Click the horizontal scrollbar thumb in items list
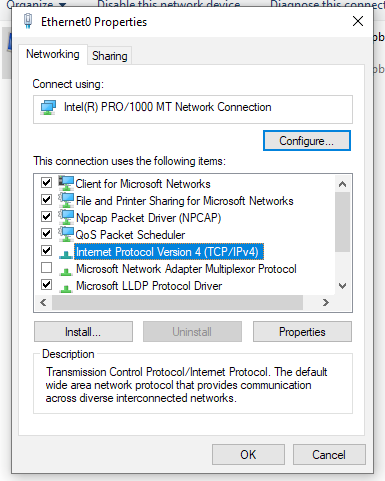385x481 pixels. point(177,303)
